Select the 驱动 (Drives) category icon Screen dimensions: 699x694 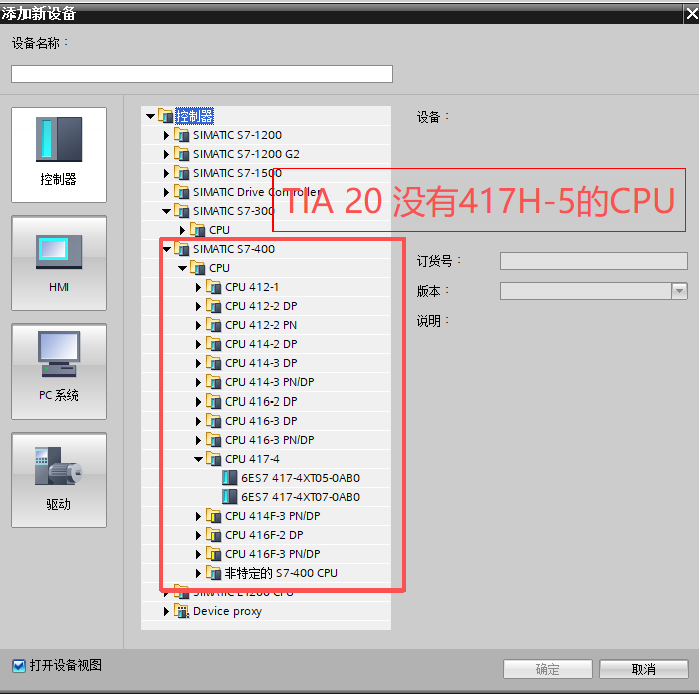tap(59, 480)
